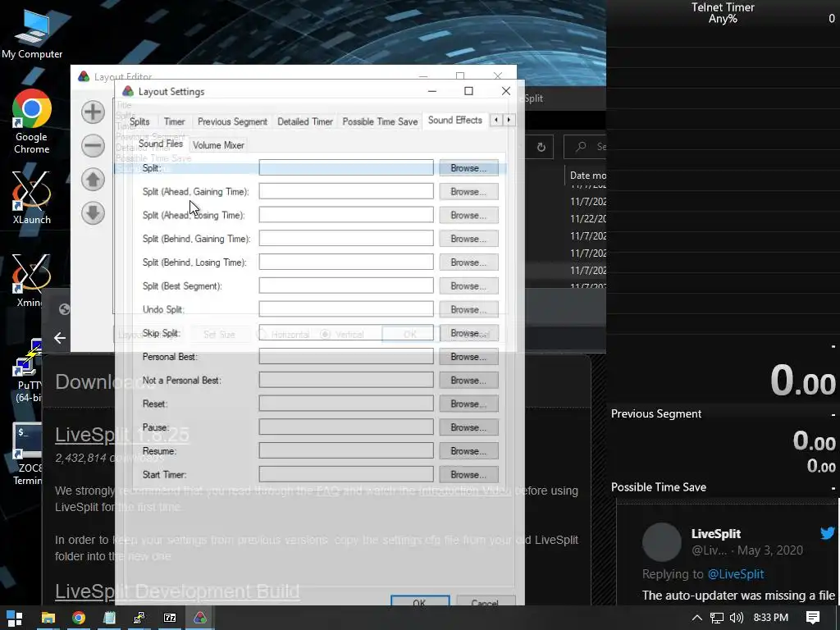
Task: Browse for Split (Behind, Losing Time) sound
Action: pos(468,262)
